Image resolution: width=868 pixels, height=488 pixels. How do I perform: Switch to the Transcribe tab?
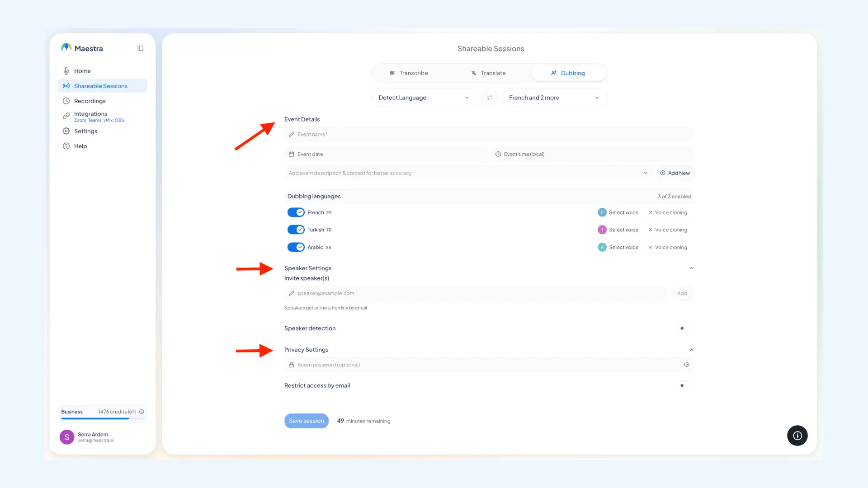[x=409, y=73]
